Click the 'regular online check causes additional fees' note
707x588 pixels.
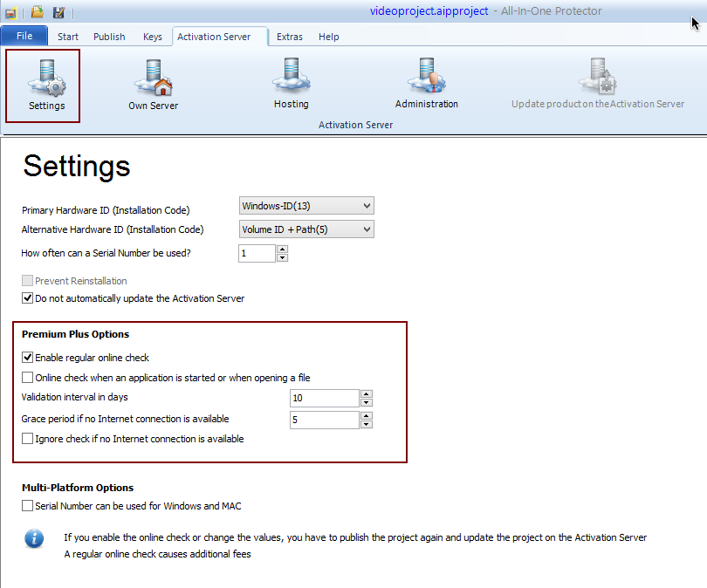tap(157, 554)
